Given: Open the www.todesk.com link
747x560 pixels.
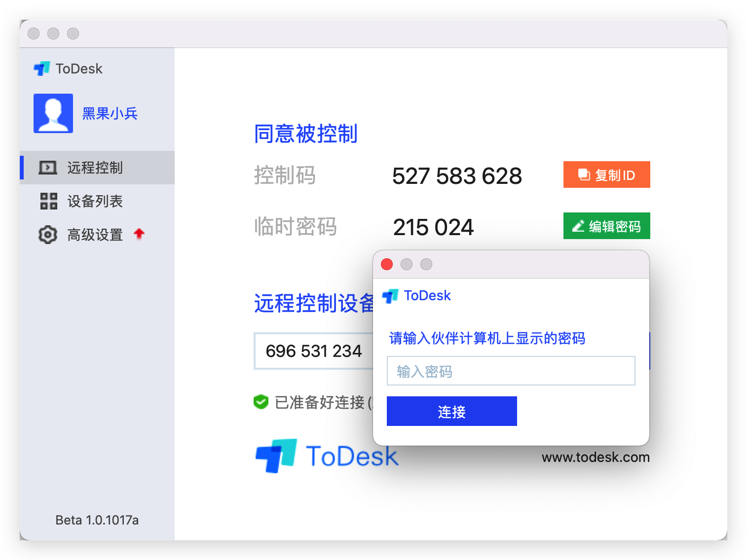Looking at the screenshot, I should click(x=596, y=457).
